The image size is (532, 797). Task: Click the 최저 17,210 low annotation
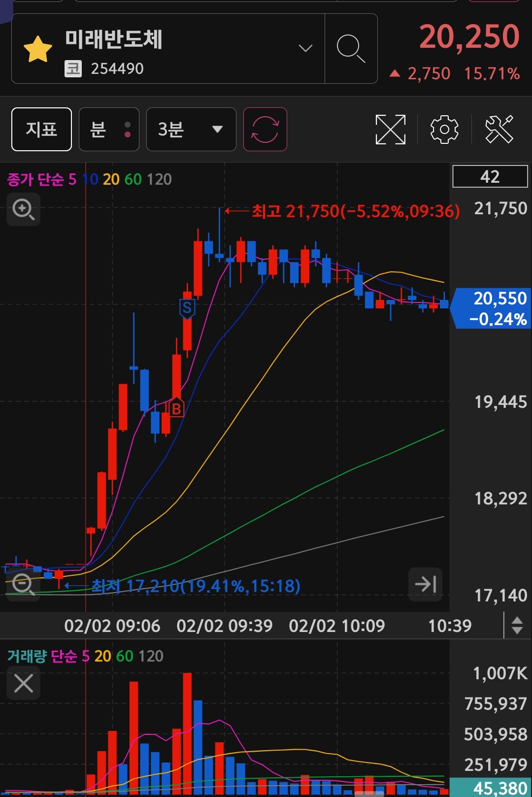click(196, 586)
